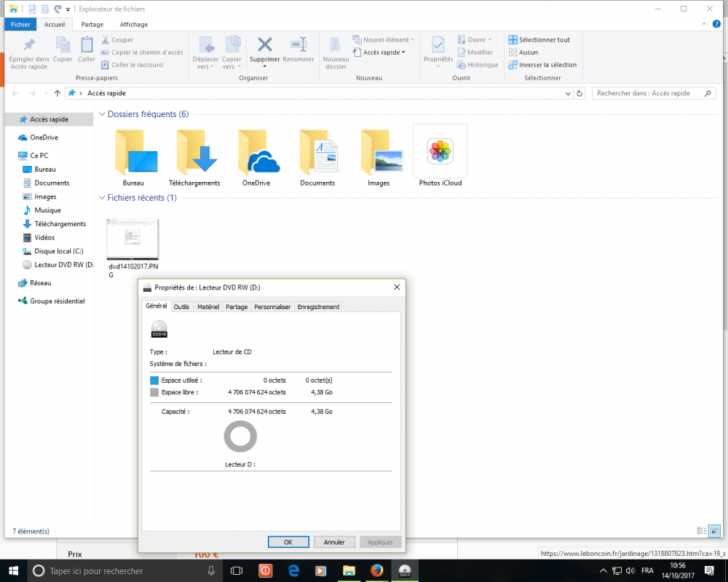Click Coller le raccourci

click(x=132, y=65)
